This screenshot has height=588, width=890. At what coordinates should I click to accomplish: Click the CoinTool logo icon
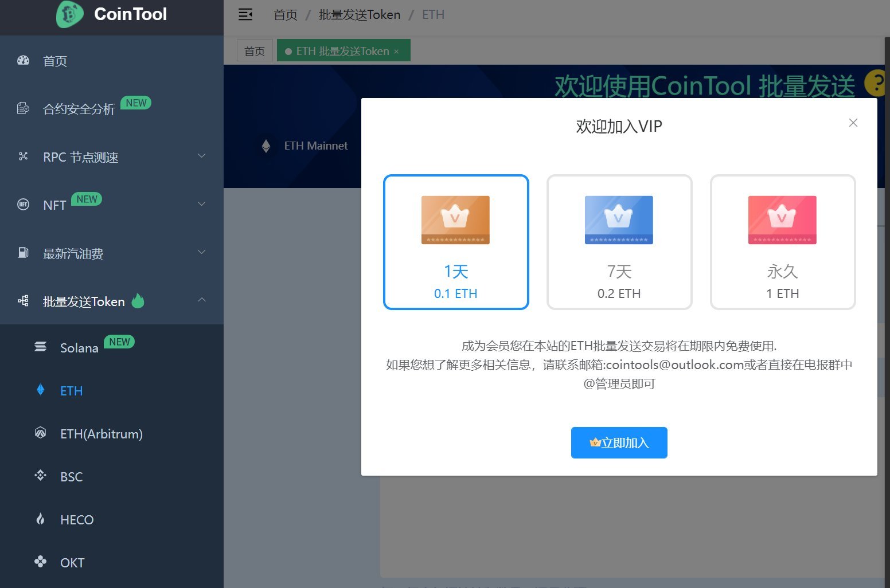coord(68,15)
